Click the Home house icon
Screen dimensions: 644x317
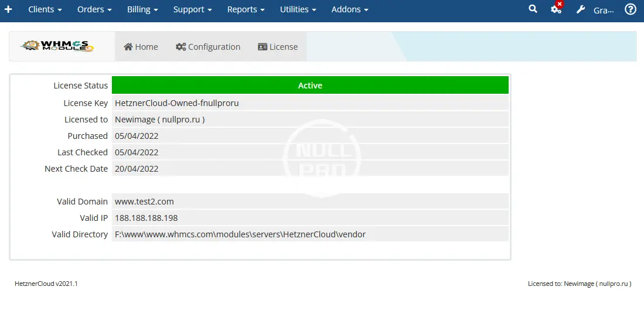coord(128,47)
